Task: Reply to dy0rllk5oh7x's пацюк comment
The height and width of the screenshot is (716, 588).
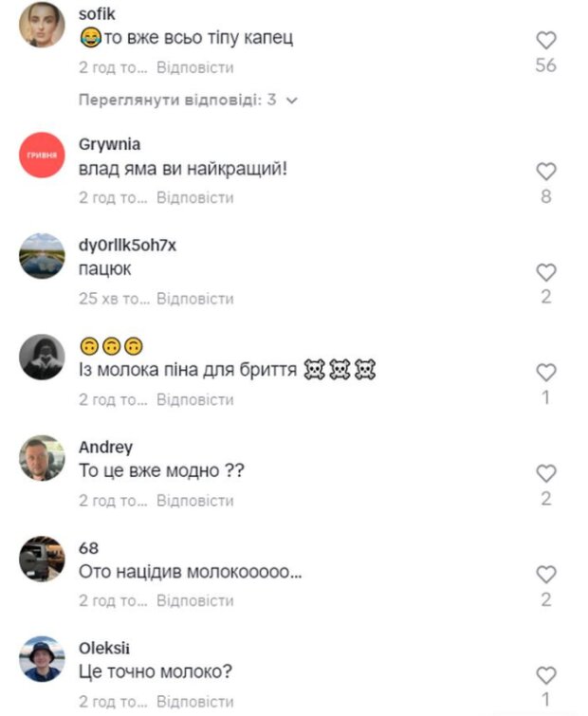Action: click(x=195, y=299)
